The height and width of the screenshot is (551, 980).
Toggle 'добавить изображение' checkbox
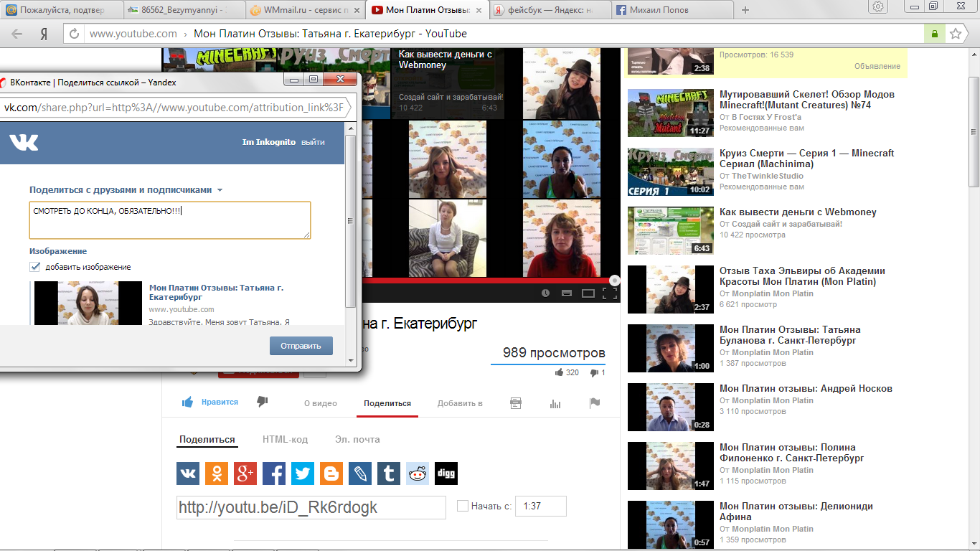click(34, 266)
